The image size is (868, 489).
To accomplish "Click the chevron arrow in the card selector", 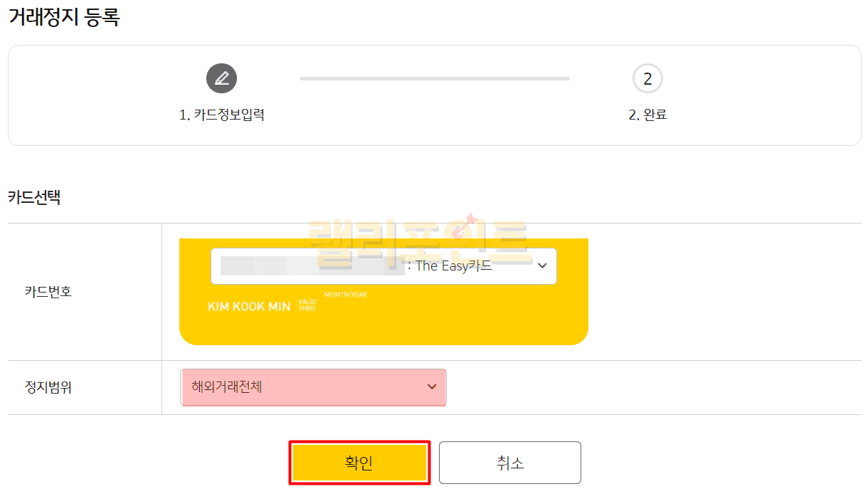I will (542, 265).
